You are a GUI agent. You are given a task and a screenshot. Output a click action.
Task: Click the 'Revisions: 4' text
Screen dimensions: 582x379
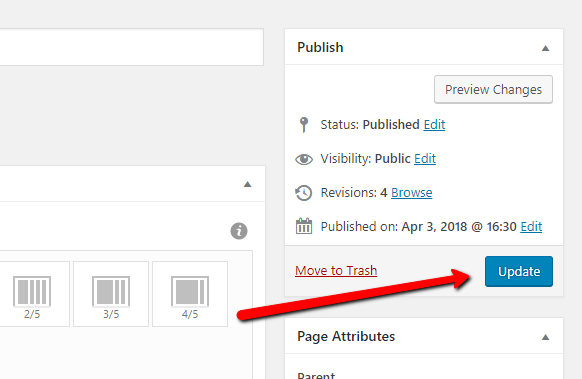pos(354,193)
